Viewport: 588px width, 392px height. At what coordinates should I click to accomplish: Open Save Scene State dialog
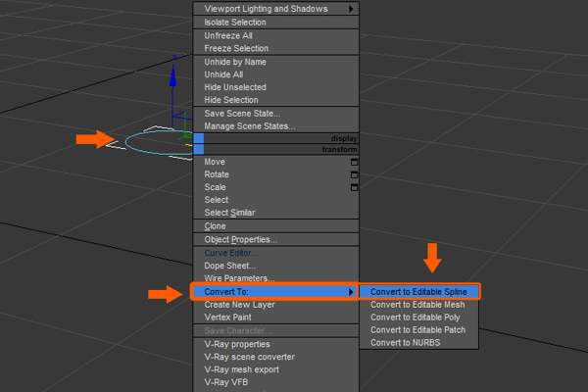(x=276, y=114)
